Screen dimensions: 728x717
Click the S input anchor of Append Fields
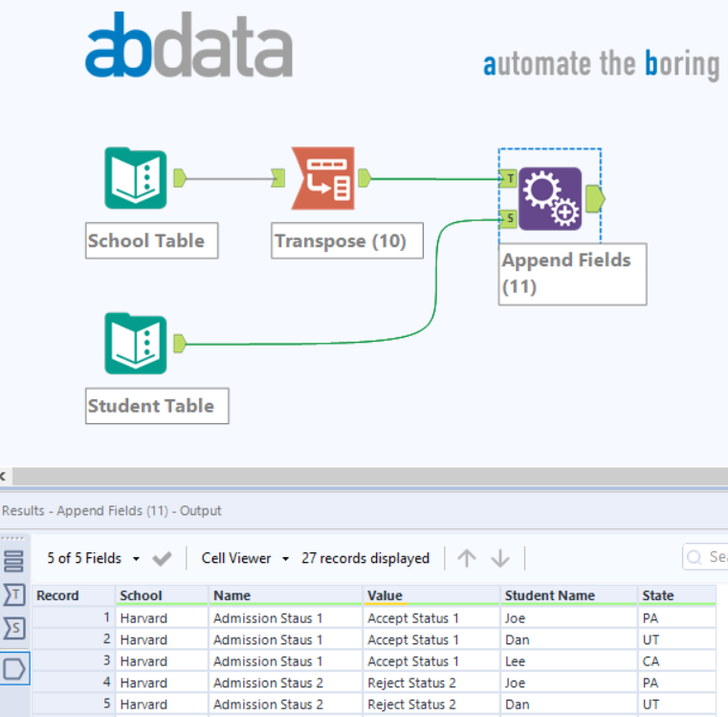point(509,218)
